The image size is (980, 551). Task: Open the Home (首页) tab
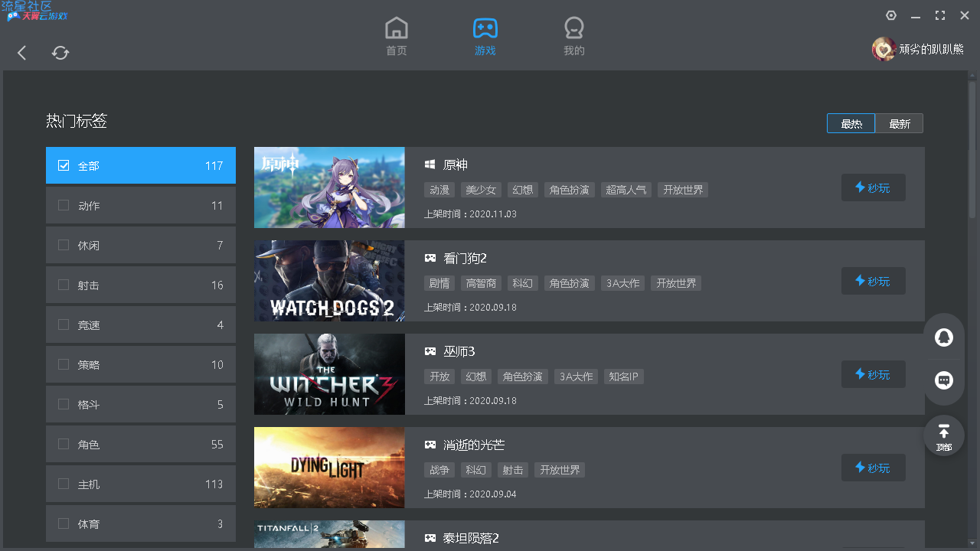point(396,36)
